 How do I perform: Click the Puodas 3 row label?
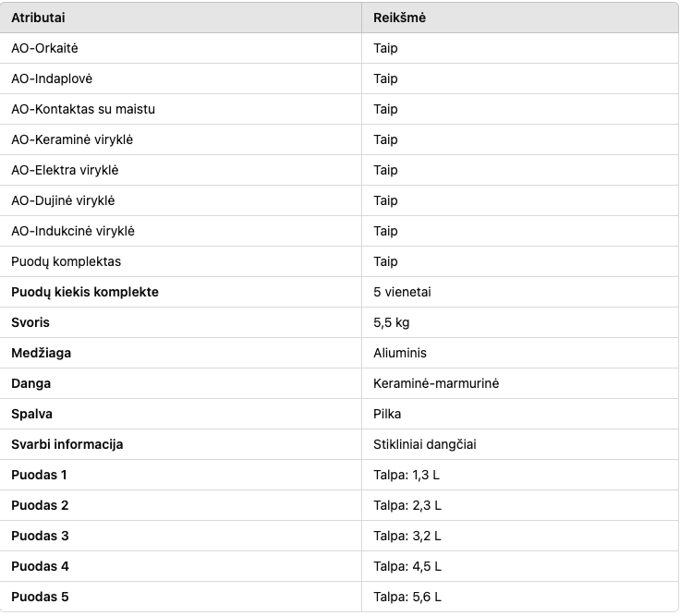coord(40,536)
